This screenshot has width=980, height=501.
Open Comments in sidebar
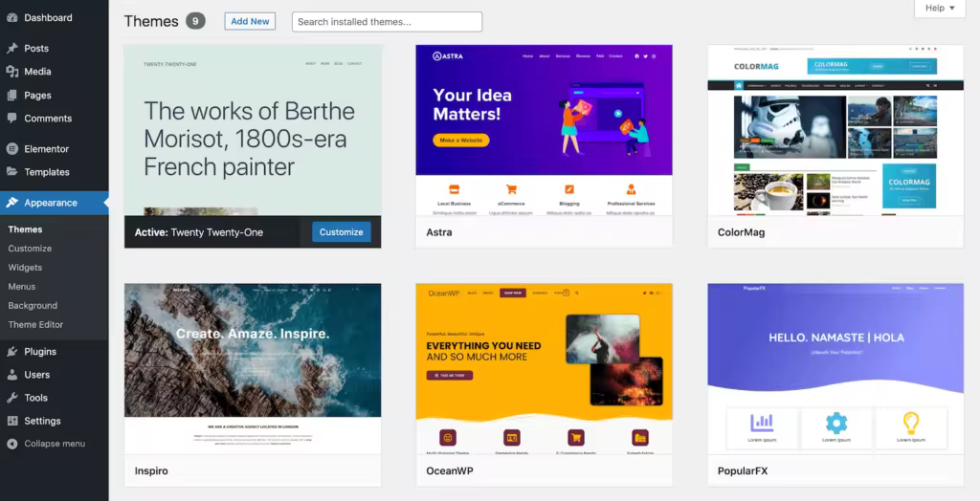click(55, 118)
